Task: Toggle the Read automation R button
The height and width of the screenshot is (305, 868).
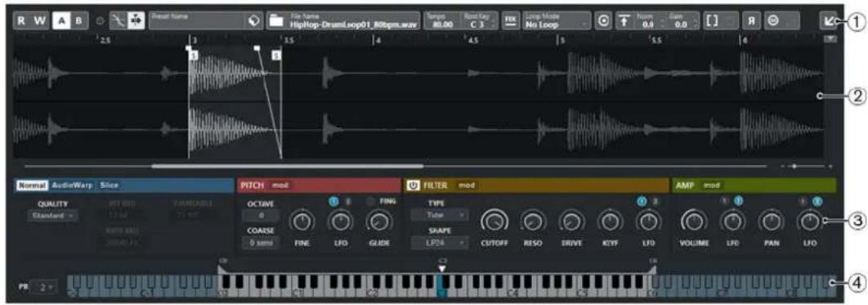Action: [22, 20]
